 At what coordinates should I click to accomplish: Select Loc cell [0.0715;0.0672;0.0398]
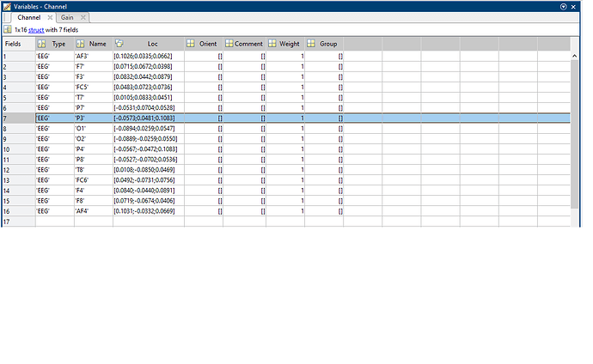point(149,66)
